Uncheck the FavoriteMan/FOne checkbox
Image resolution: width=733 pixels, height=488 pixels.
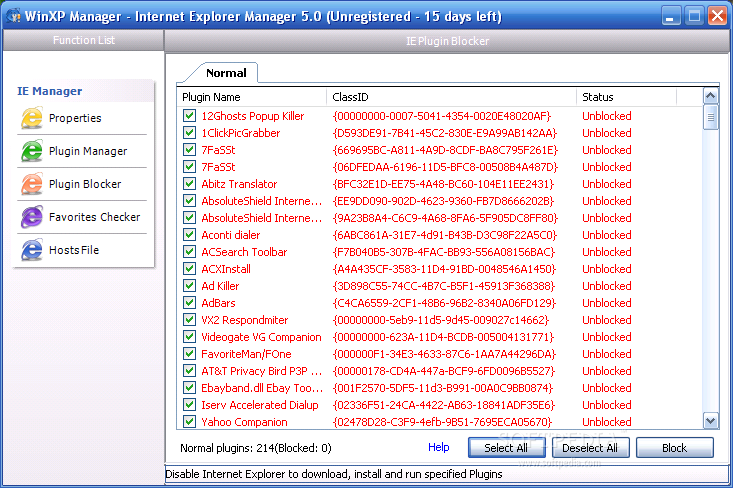(x=189, y=354)
